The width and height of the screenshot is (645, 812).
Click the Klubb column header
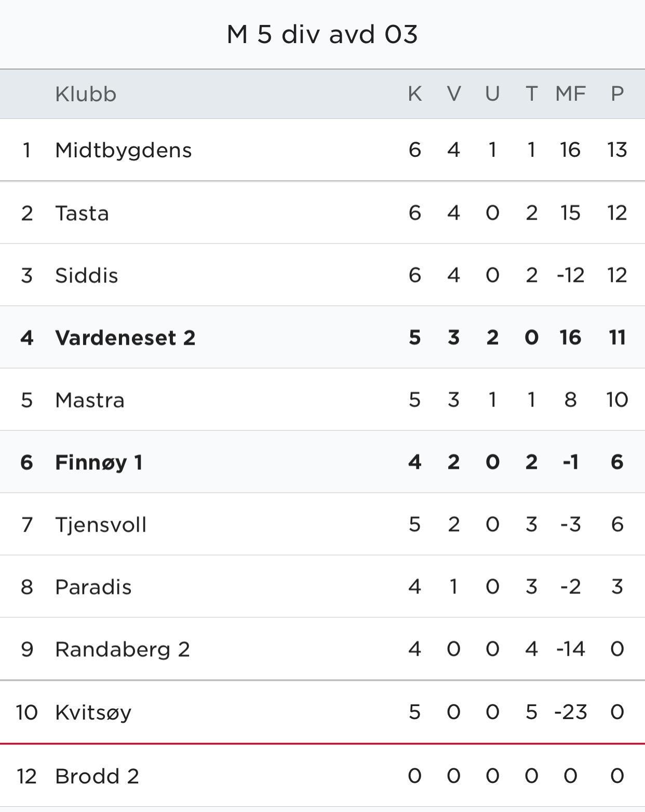pyautogui.click(x=86, y=94)
